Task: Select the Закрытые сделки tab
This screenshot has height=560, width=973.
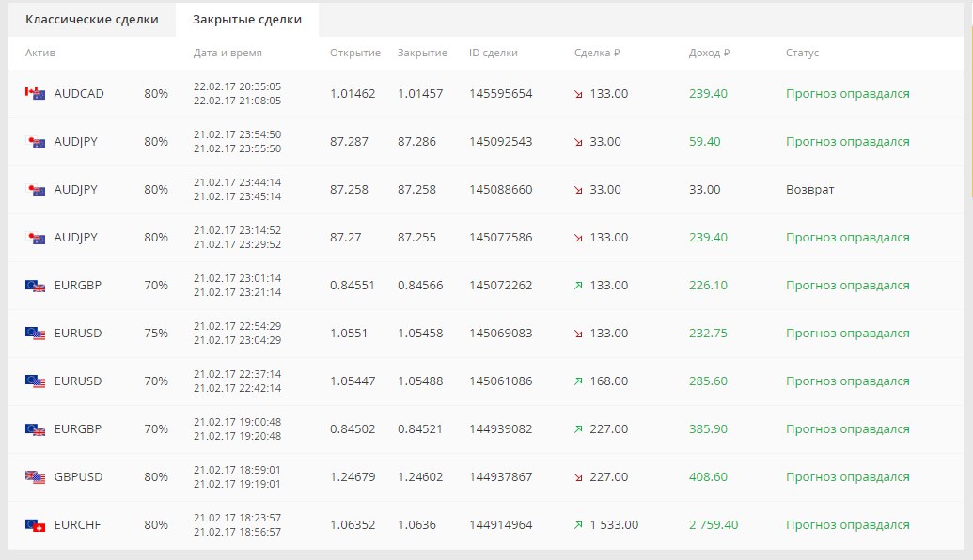Action: coord(247,20)
